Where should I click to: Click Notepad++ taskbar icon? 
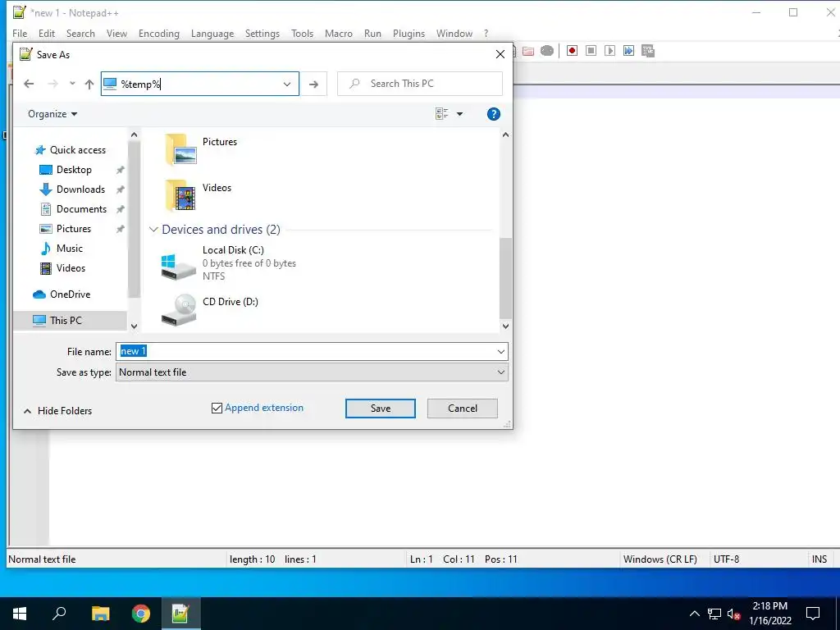coord(180,614)
